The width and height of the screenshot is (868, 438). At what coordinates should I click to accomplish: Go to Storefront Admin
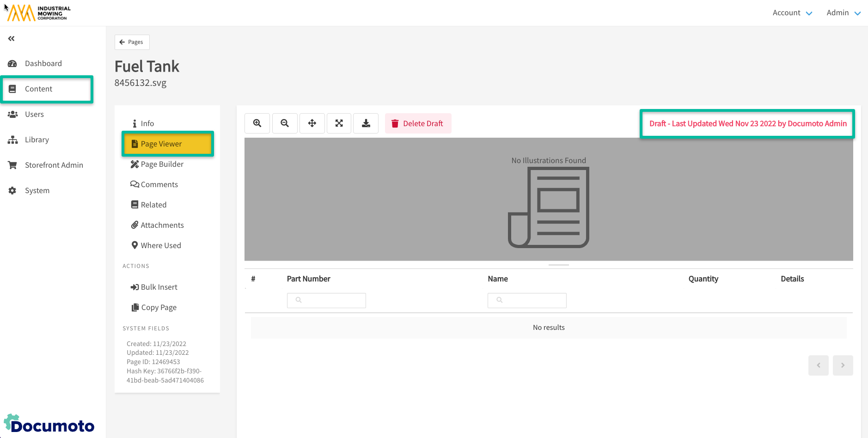coord(54,165)
